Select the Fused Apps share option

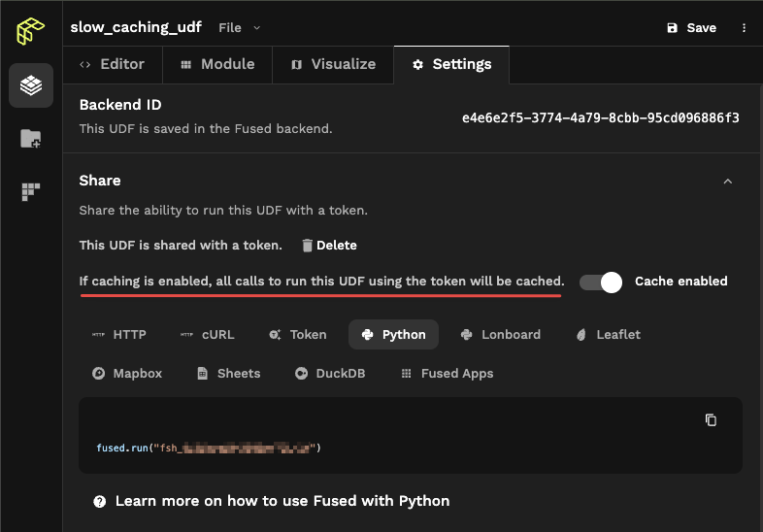tap(447, 374)
